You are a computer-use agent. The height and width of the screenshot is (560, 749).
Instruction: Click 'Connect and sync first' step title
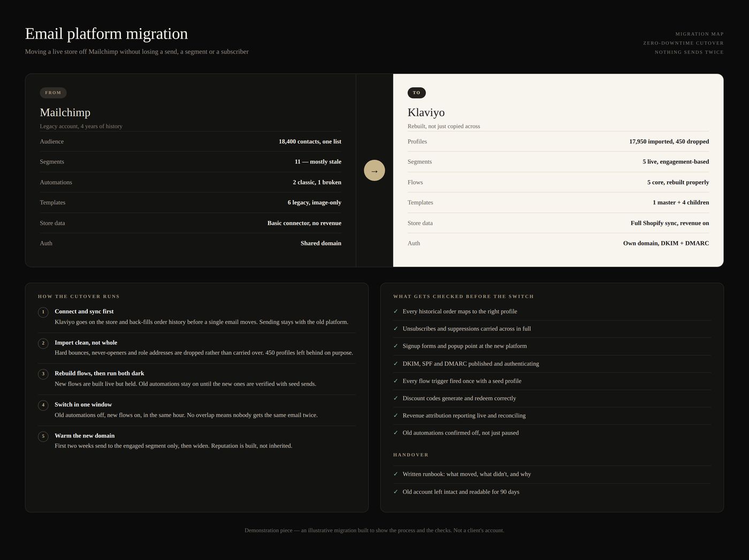click(84, 311)
